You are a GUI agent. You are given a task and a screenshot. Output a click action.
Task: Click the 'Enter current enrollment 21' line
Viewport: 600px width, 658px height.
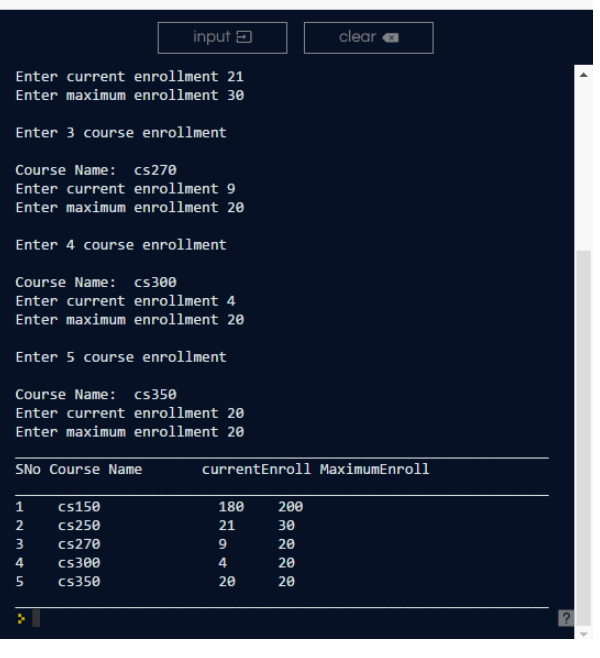(x=129, y=77)
